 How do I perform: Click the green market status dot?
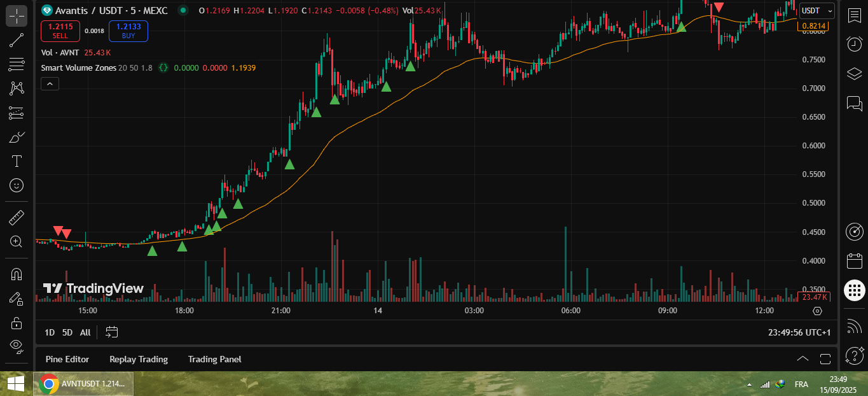(x=183, y=10)
